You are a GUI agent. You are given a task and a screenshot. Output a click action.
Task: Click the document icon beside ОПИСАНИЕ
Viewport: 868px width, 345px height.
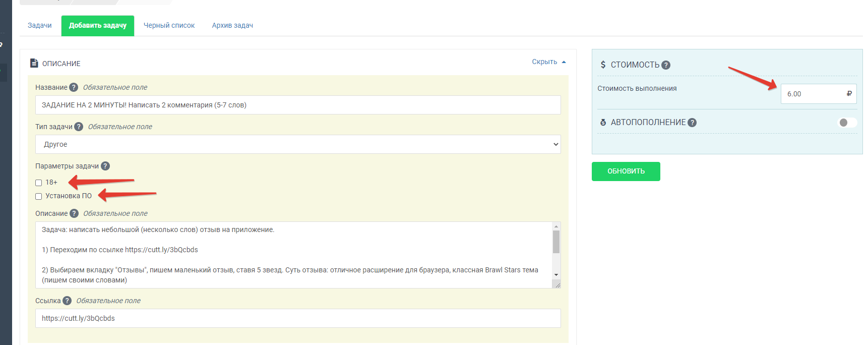point(34,63)
